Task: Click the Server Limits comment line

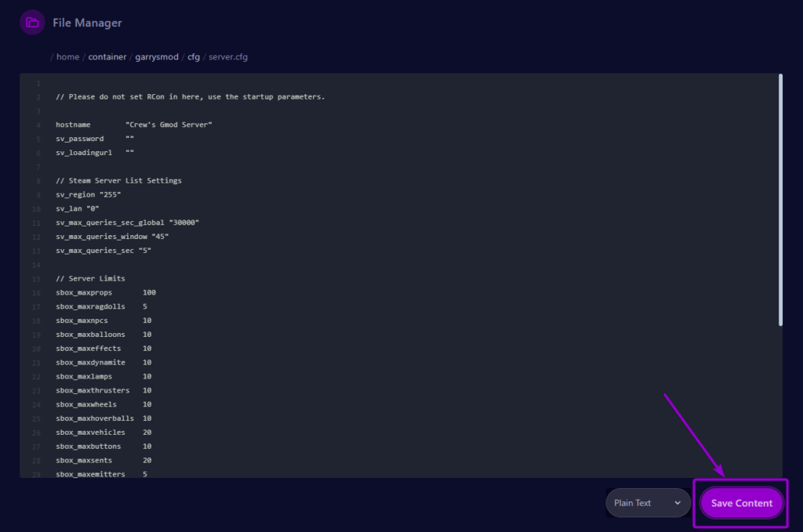Action: (90, 278)
